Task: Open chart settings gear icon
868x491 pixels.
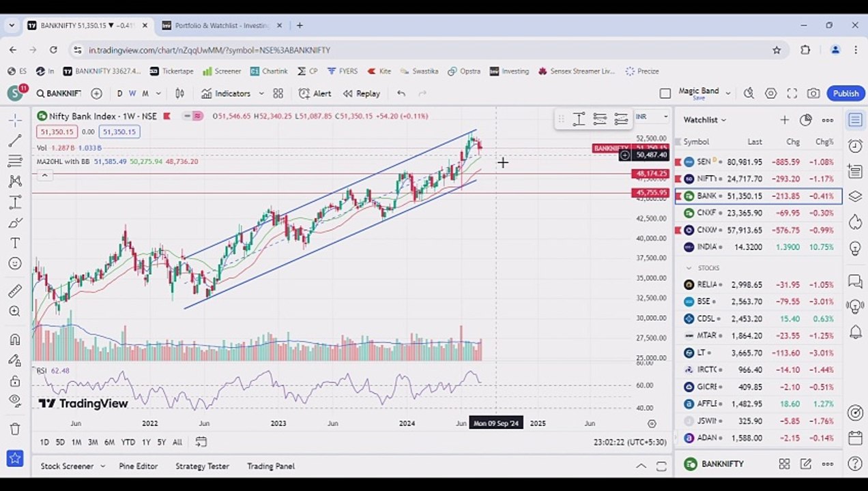Action: coord(770,93)
